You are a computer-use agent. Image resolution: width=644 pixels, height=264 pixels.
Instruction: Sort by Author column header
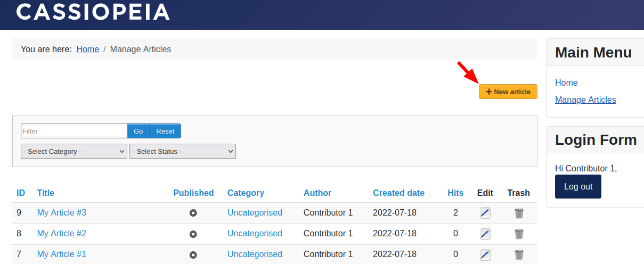coord(317,193)
